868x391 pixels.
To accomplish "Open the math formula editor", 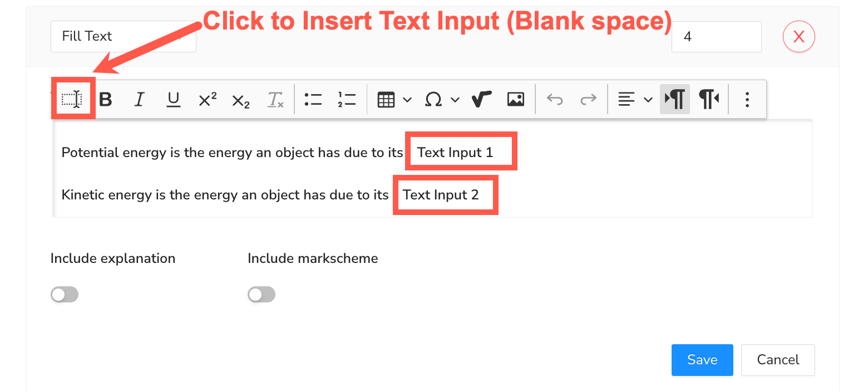I will pos(482,100).
